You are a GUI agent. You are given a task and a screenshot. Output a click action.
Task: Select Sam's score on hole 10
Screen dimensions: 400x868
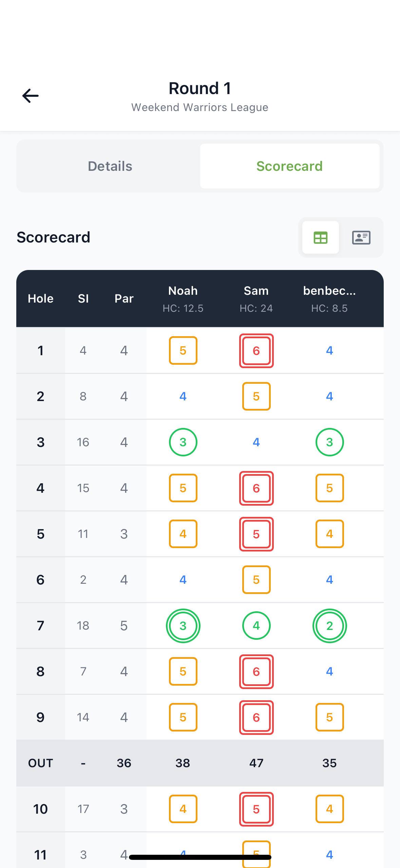[x=256, y=809]
